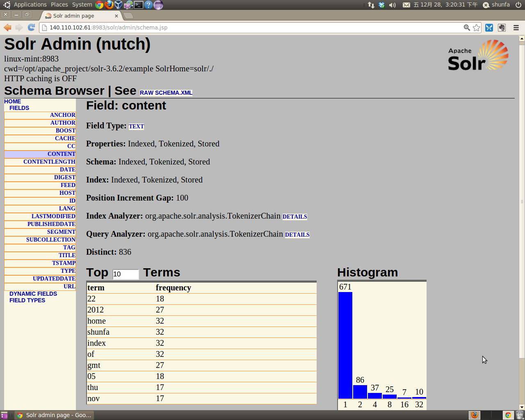Select the ANCHOR field
The height and width of the screenshot is (420, 525).
point(40,115)
